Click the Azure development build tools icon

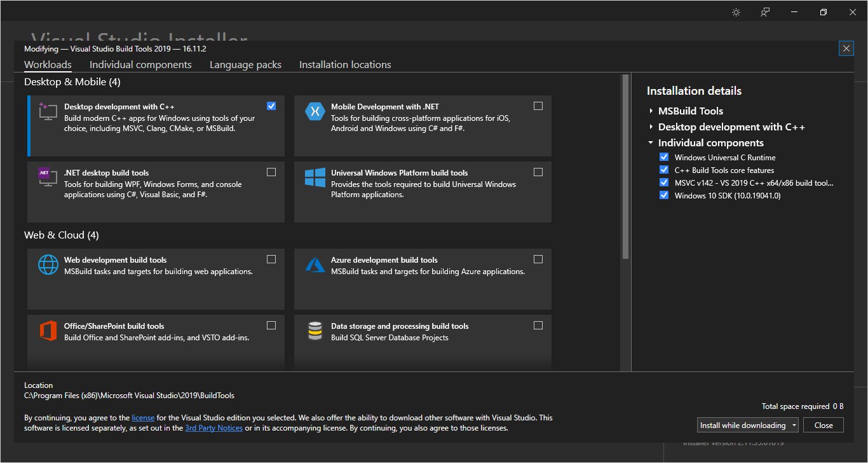(x=315, y=265)
